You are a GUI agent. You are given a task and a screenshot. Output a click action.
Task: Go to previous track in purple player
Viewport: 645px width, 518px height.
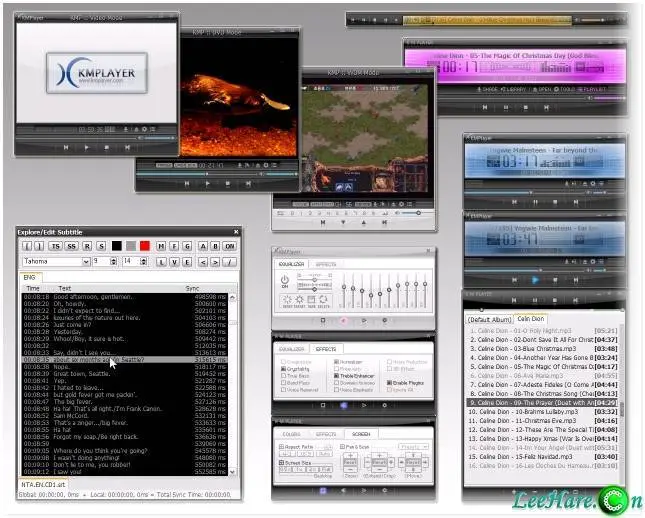point(485,107)
